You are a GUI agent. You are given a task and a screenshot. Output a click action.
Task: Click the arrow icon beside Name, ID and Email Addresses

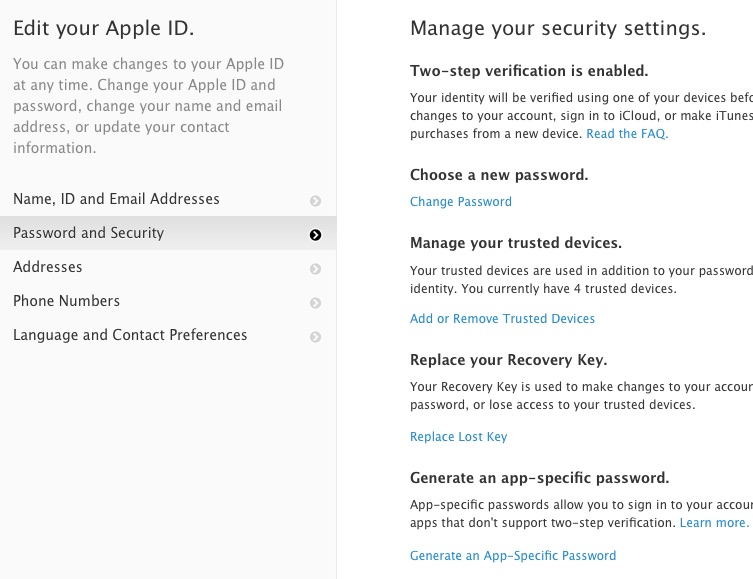coord(316,201)
